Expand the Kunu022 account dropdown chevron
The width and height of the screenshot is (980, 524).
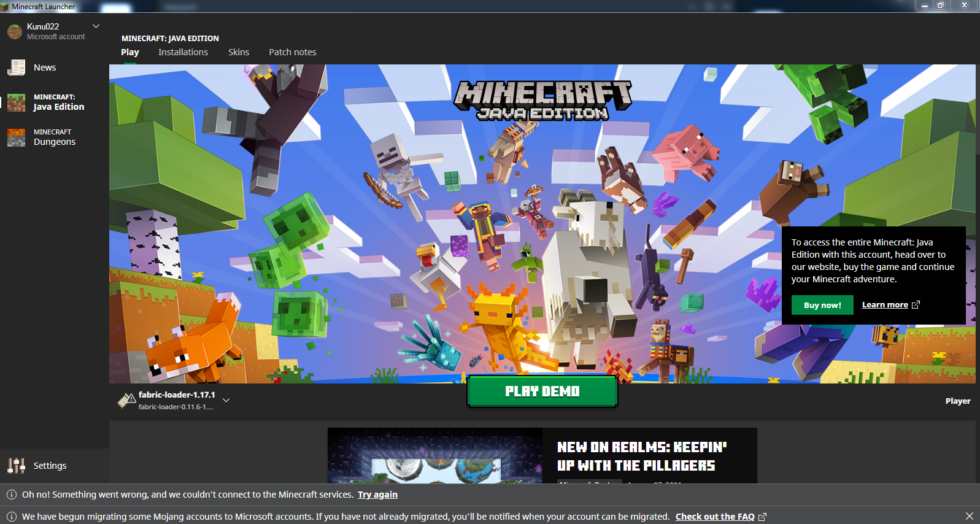[96, 26]
